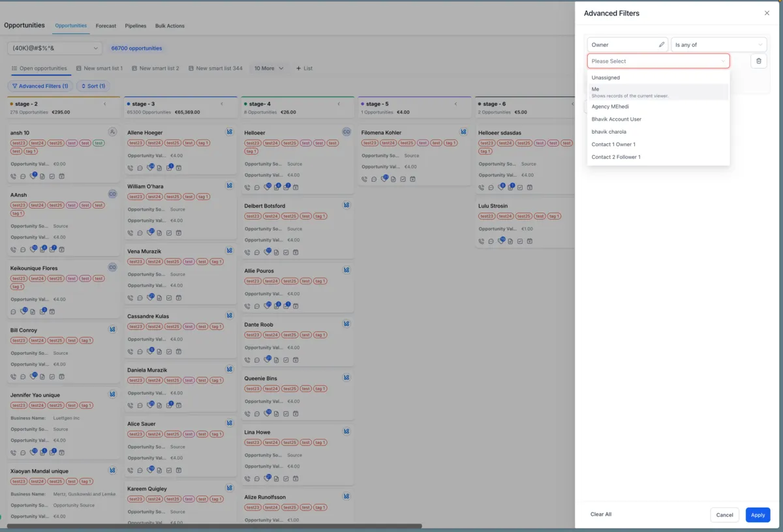Collapse the stage- 4 column
The image size is (783, 532).
click(x=339, y=104)
